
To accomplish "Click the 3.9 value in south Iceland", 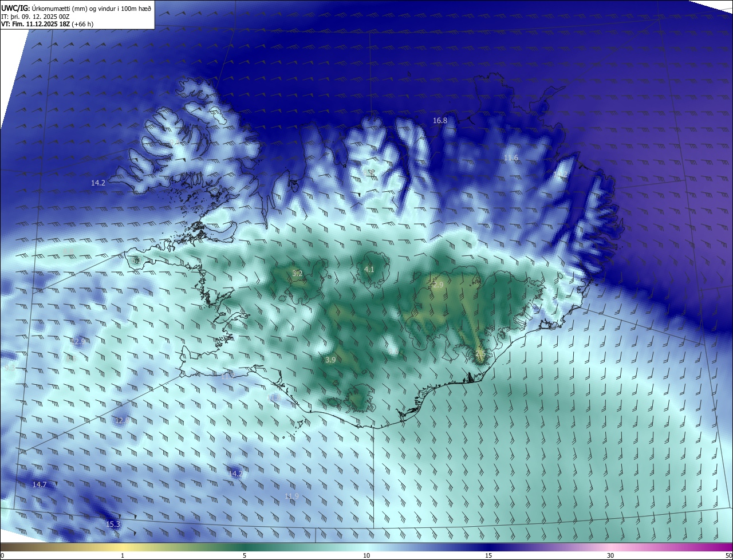I will pos(330,360).
